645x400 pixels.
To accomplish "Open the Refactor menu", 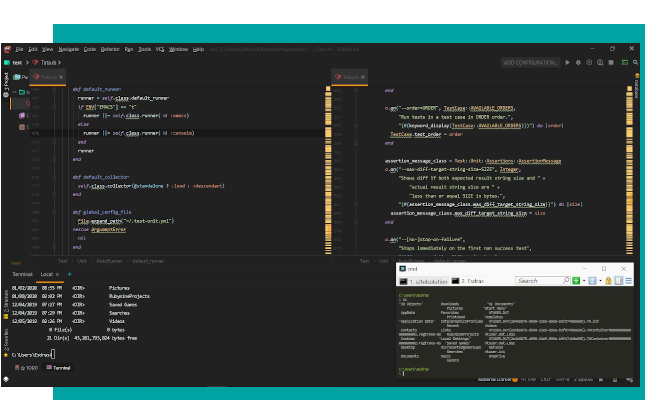I will point(110,49).
